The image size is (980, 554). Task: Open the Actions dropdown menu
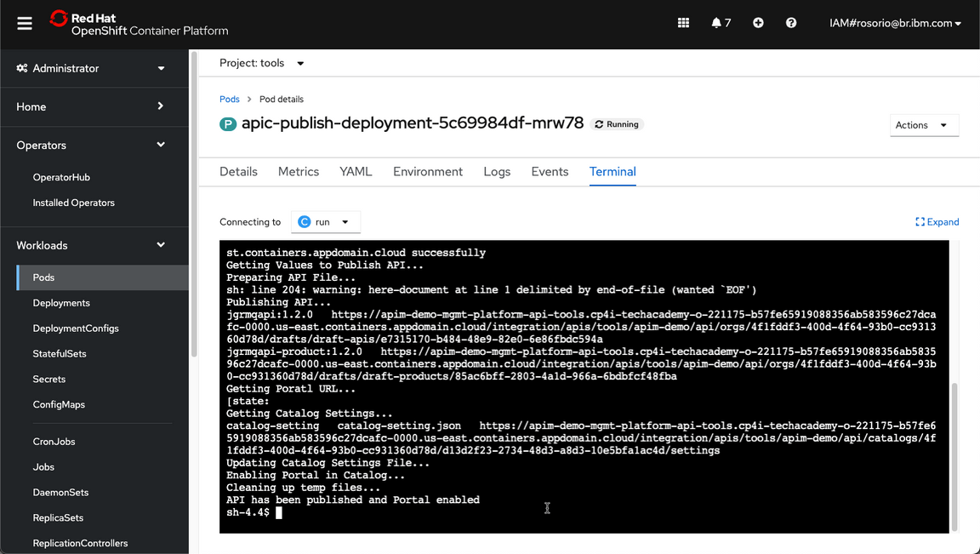tap(923, 125)
